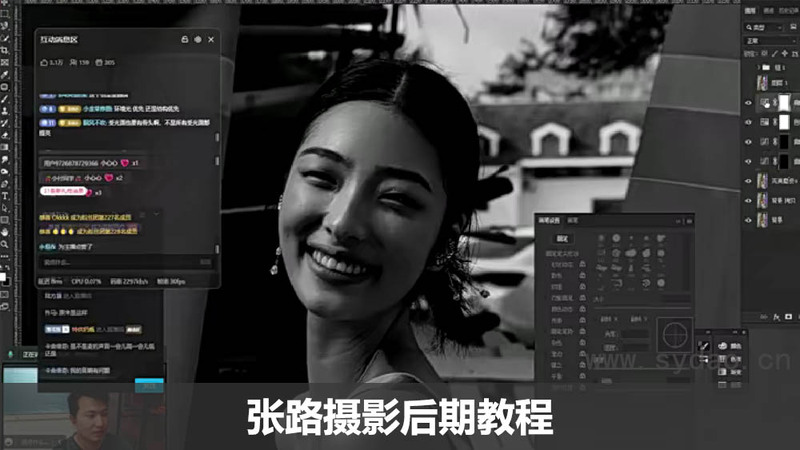Open the blend mode 正常 dropdown
Viewport: 800px width, 450px height.
click(771, 40)
